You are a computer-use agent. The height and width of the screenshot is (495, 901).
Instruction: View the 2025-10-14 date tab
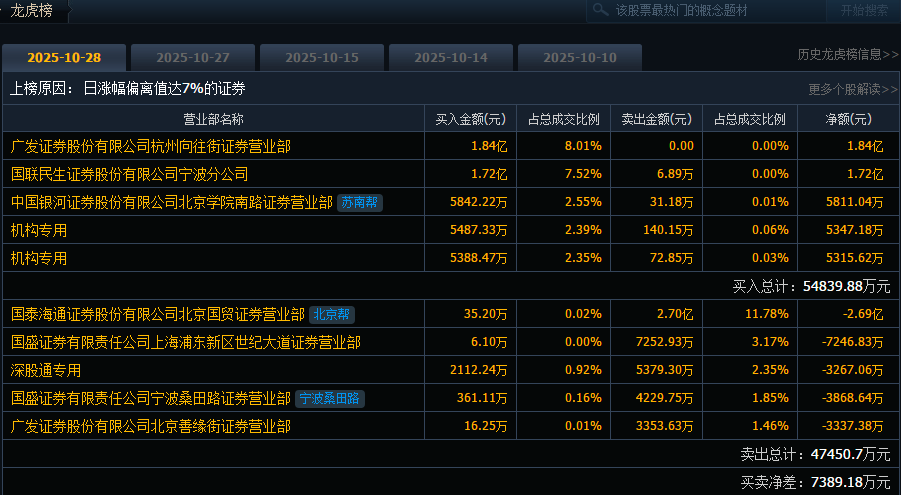click(x=451, y=58)
